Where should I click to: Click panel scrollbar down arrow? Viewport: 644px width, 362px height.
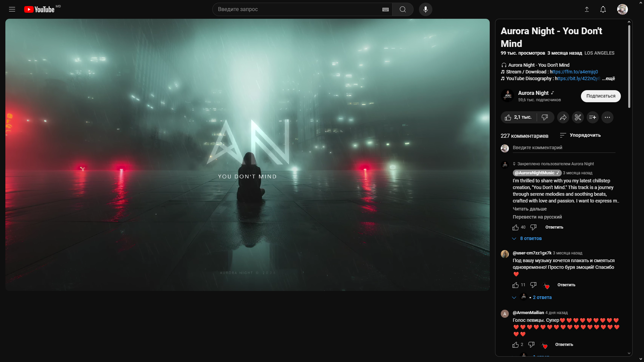tap(629, 353)
